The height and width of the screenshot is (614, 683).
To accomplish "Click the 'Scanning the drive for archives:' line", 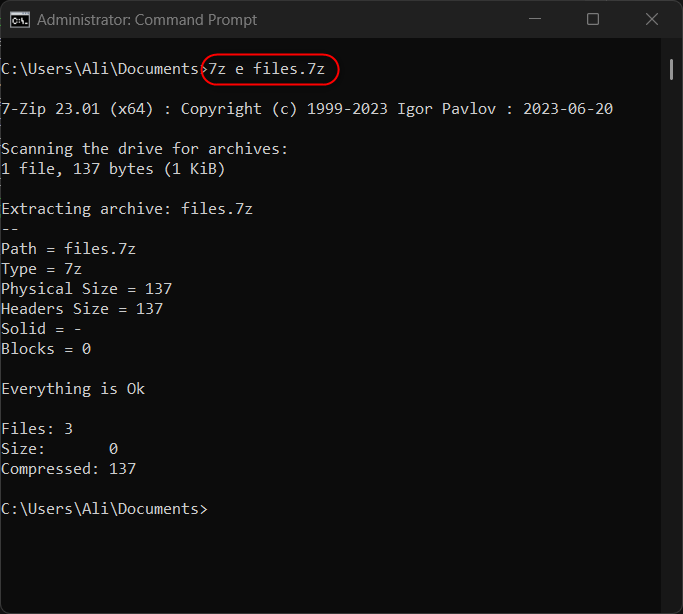I will [x=144, y=149].
